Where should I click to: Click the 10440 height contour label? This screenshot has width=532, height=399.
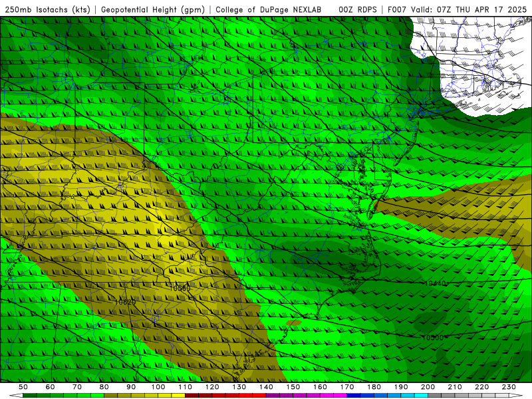point(435,283)
